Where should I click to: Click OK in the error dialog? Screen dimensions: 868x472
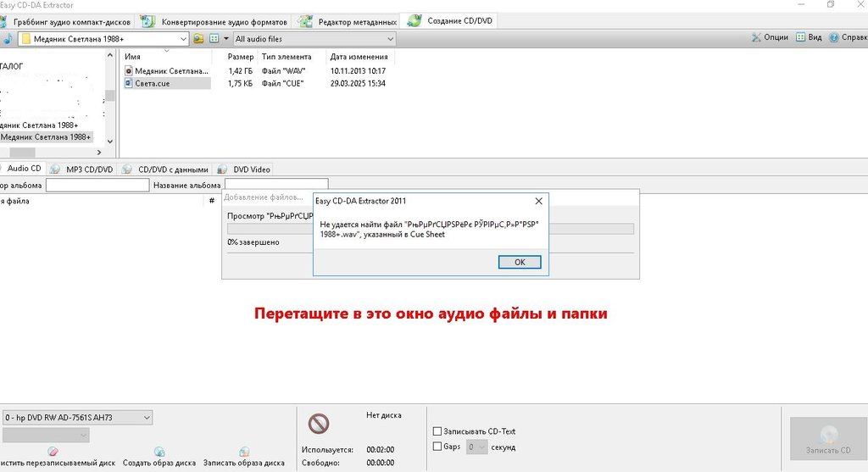[x=520, y=263]
